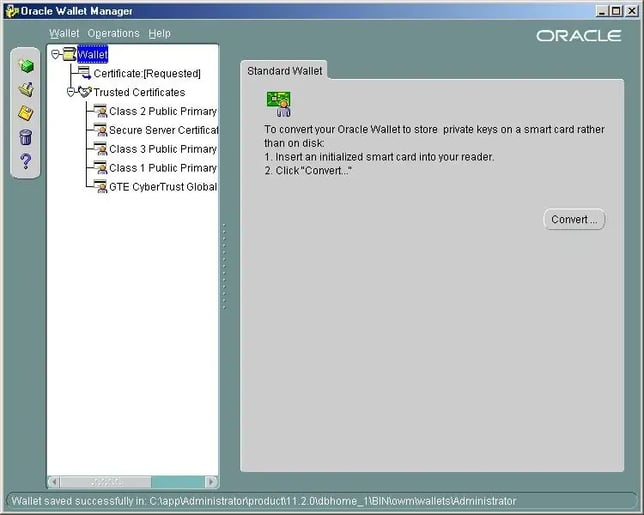Collapse the Trusted Certificates node

(71, 92)
